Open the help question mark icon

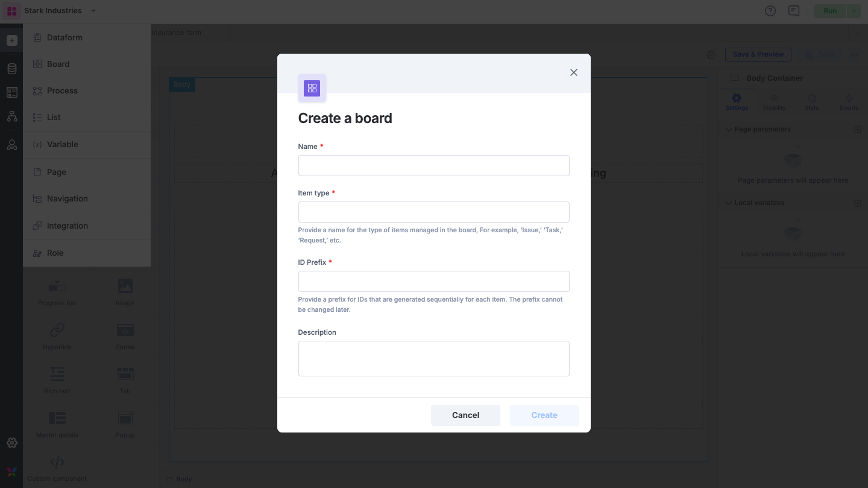[x=770, y=11]
